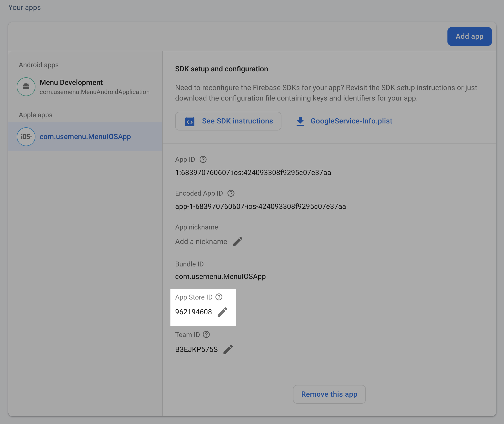This screenshot has width=504, height=424.
Task: Expand the Apple apps section
Action: pos(35,114)
